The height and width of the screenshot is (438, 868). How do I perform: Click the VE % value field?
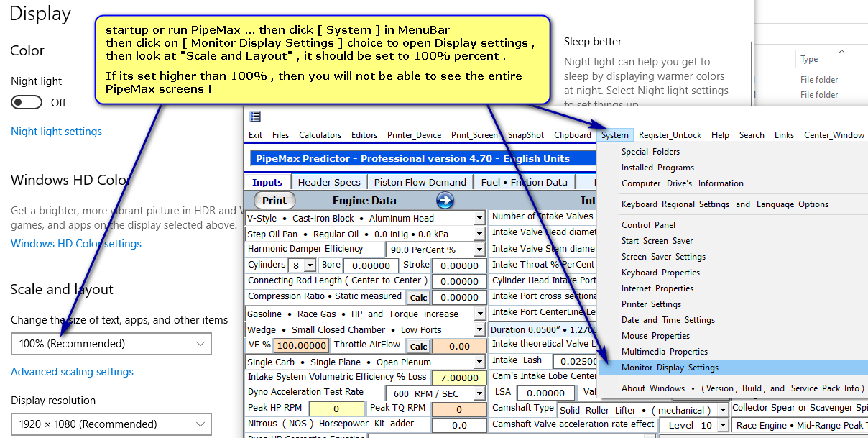tap(301, 346)
